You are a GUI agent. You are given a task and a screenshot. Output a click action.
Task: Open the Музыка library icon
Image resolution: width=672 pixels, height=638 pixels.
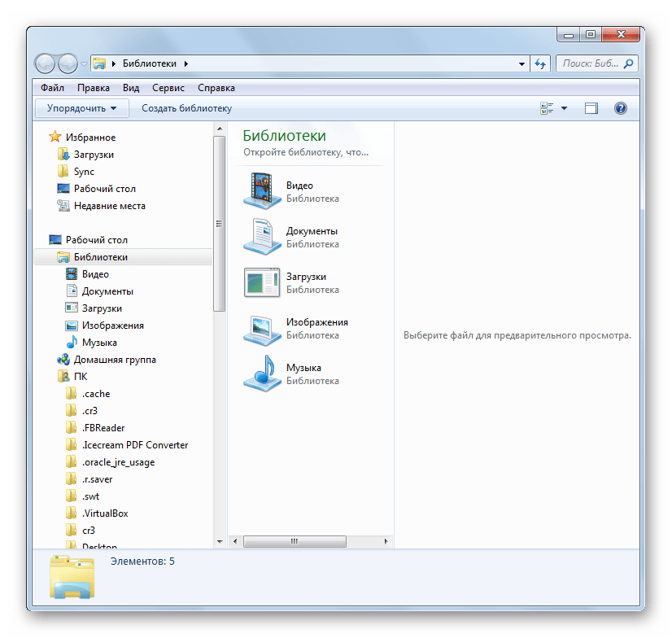(x=262, y=374)
